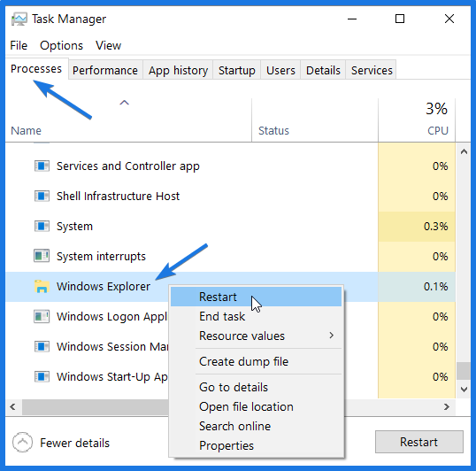Select the Windows Session Manager row
The width and height of the screenshot is (476, 471).
click(230, 346)
